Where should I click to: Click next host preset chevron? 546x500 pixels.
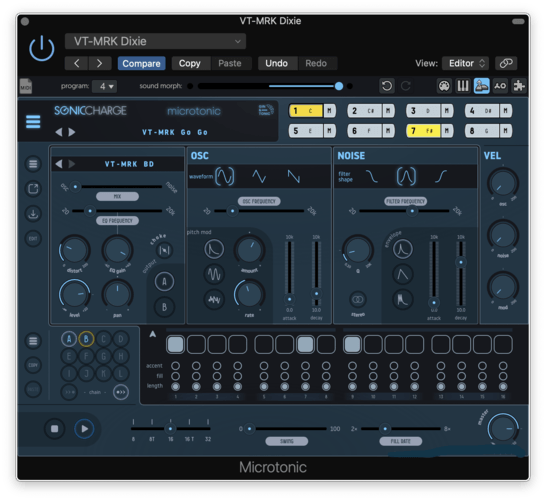100,63
